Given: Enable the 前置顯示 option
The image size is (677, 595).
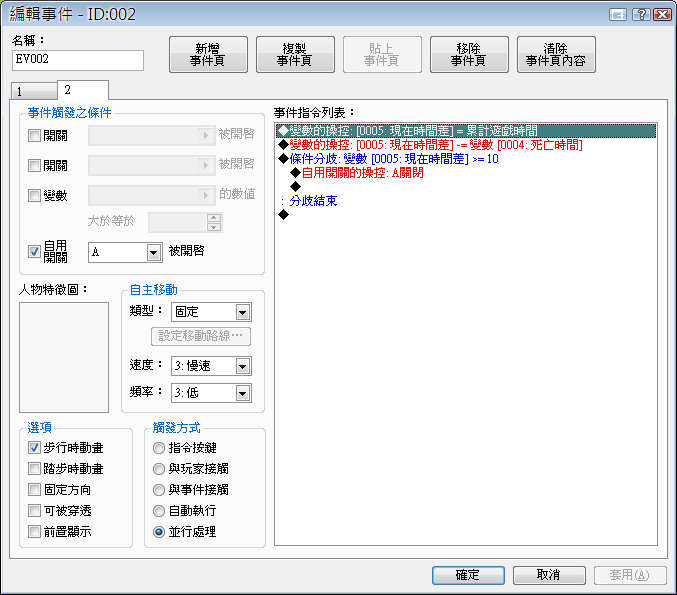Looking at the screenshot, I should (x=34, y=532).
